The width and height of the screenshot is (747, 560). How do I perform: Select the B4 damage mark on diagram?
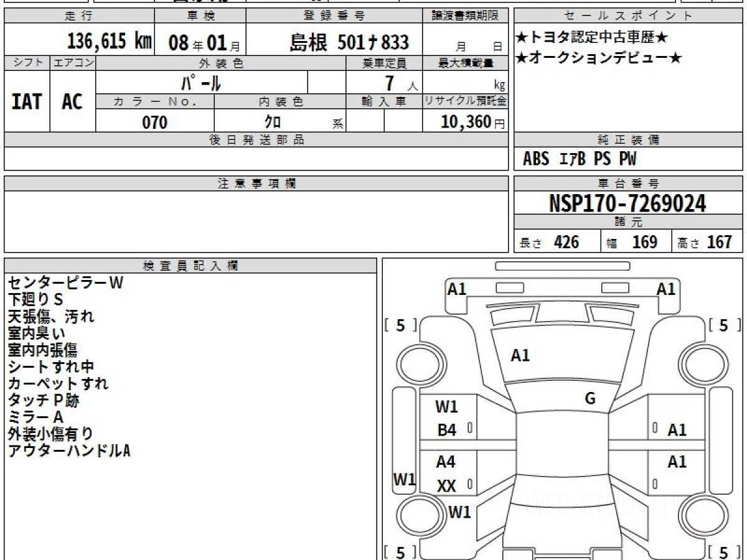tap(446, 430)
